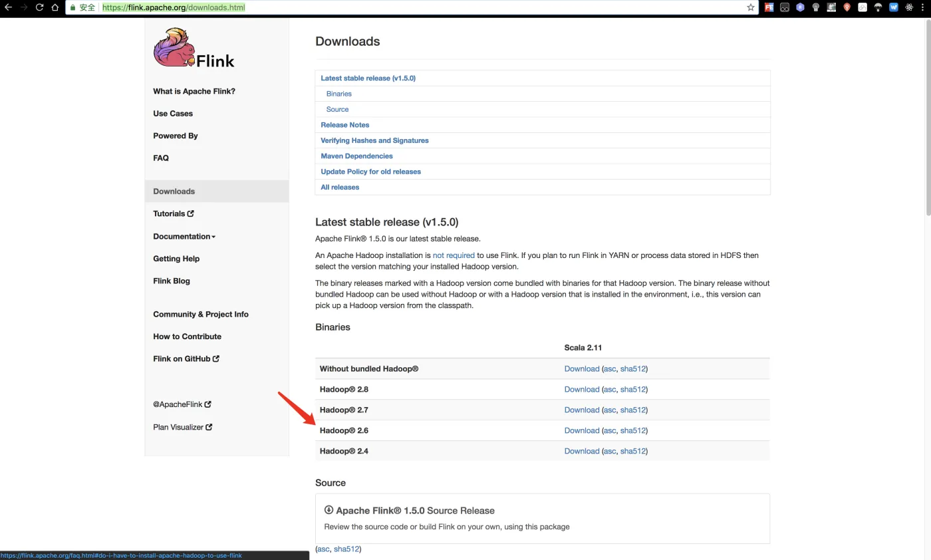Jump to Maven Dependencies section
This screenshot has height=560, width=931.
point(356,156)
